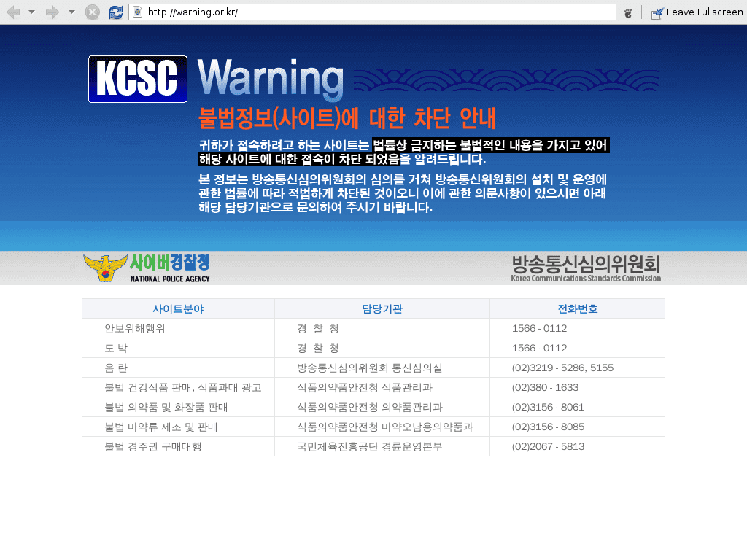
Task: Click the 전화번호 column header
Action: pyautogui.click(x=578, y=309)
